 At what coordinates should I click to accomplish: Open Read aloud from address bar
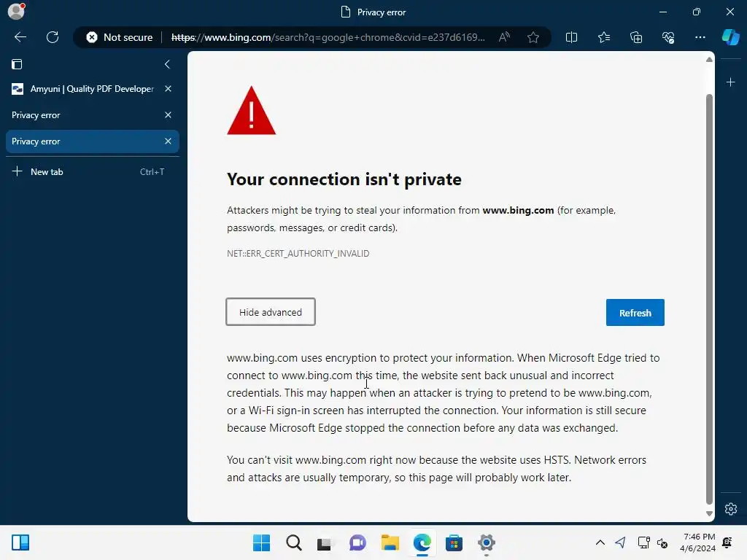(x=504, y=37)
